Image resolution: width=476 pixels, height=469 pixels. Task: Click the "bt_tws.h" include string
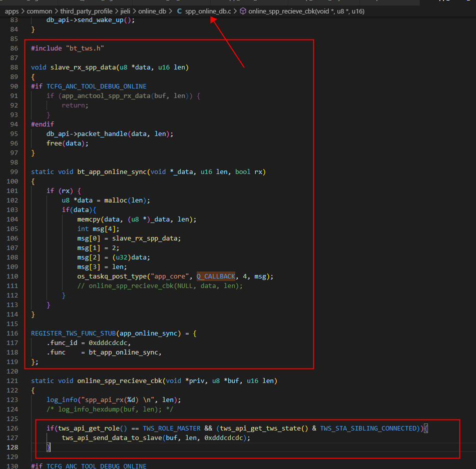85,48
